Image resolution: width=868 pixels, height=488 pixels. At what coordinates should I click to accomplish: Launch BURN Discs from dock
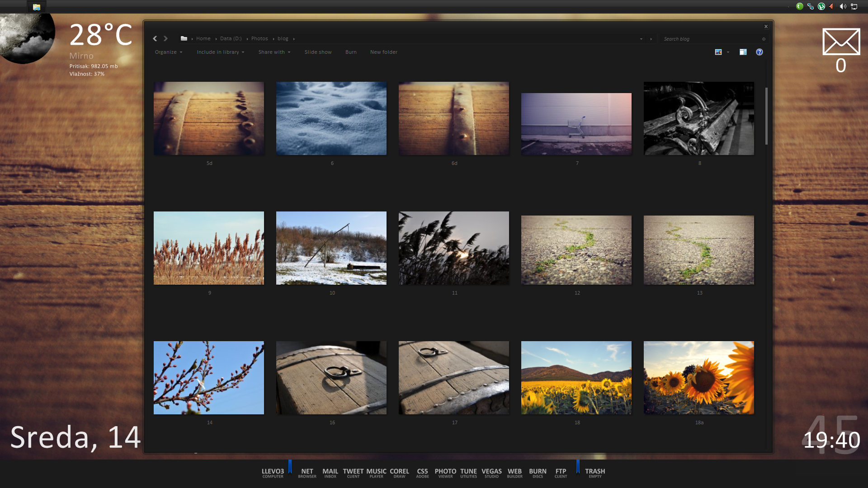(x=538, y=473)
